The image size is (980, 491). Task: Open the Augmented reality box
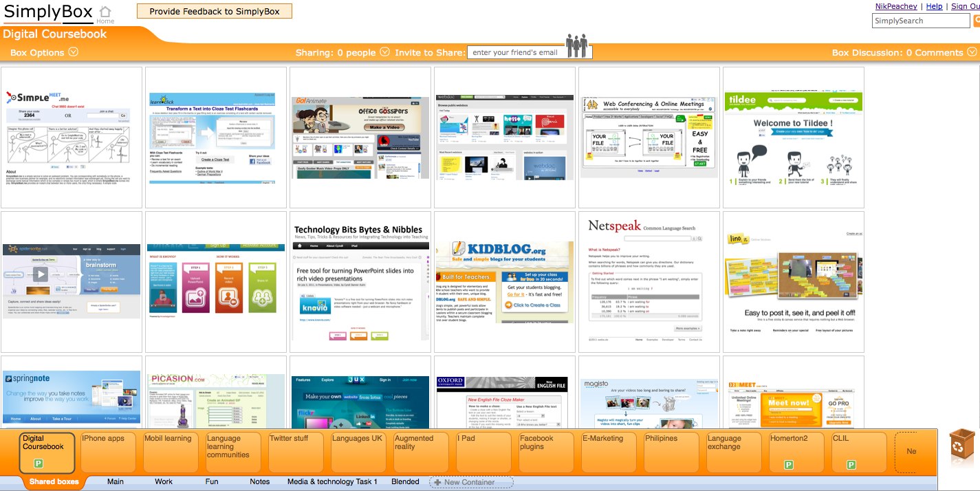[420, 450]
